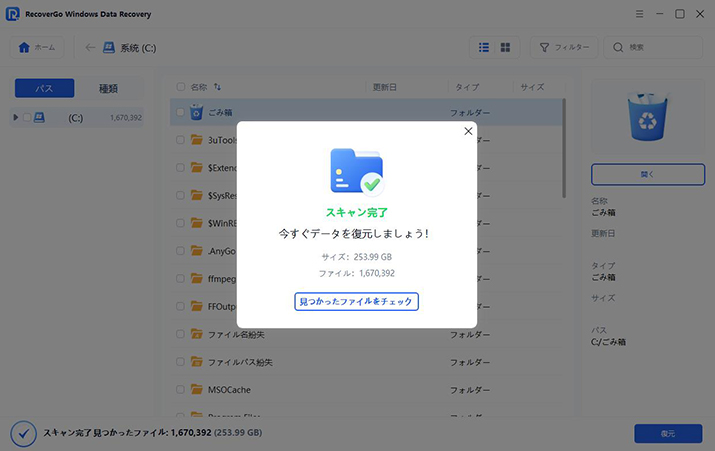
Task: Go to ホーム home
Action: point(37,47)
